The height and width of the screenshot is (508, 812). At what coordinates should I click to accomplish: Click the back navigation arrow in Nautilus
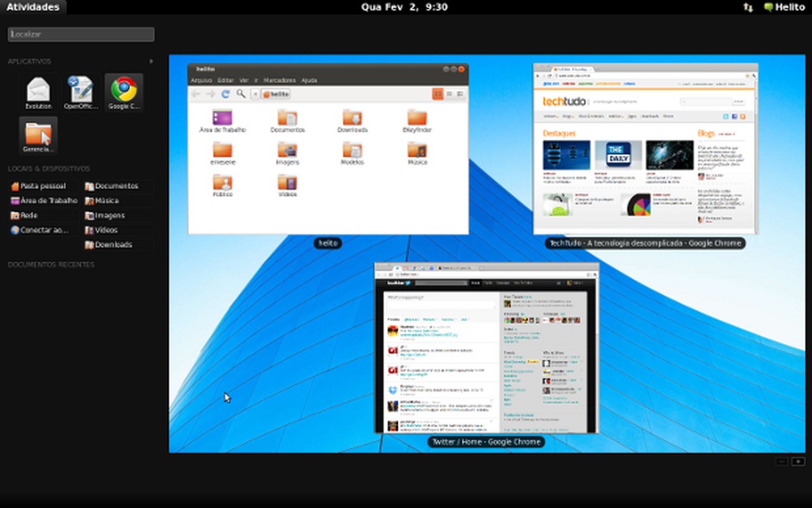196,94
